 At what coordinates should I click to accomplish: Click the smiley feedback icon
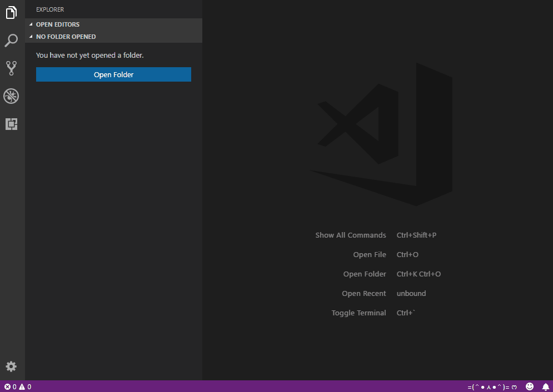530,386
